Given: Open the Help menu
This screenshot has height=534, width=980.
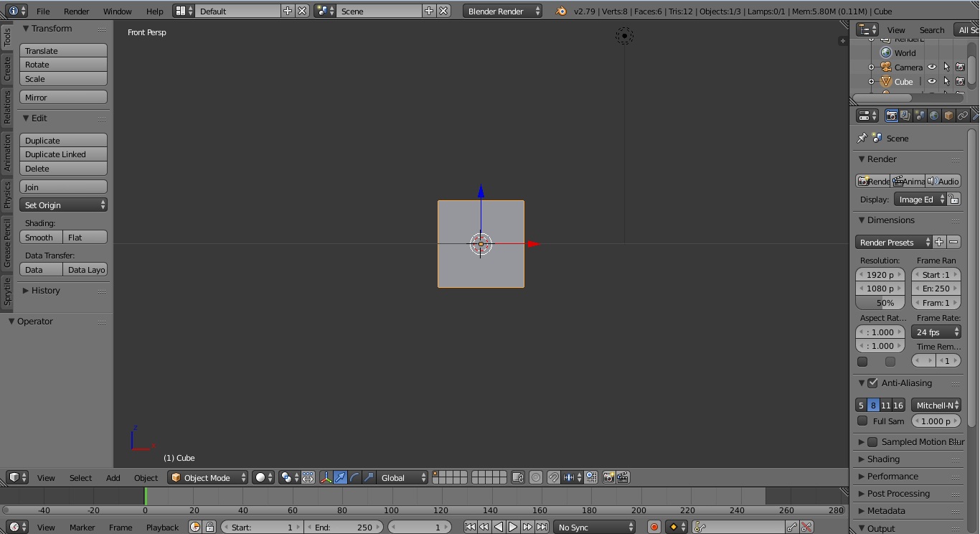Looking at the screenshot, I should click(154, 11).
